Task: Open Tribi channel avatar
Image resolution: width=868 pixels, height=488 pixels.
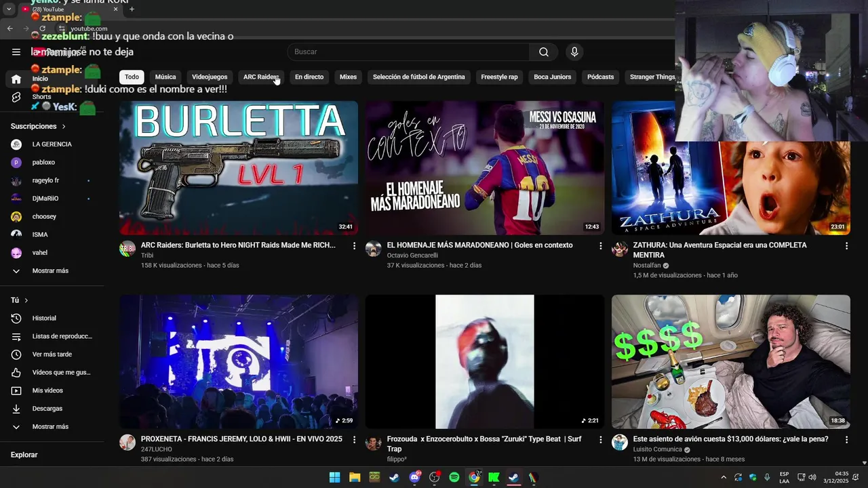Action: pyautogui.click(x=127, y=249)
